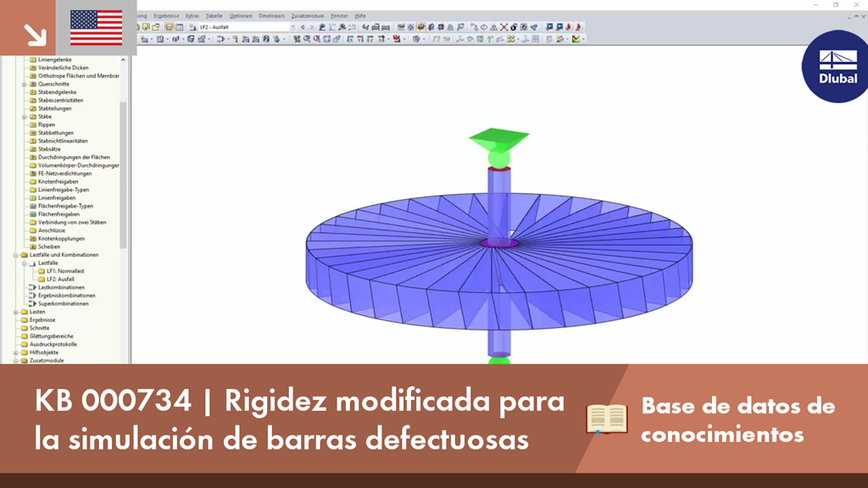This screenshot has width=868, height=488.
Task: Select Ergebniskombinationen in navigator
Action: click(x=66, y=296)
